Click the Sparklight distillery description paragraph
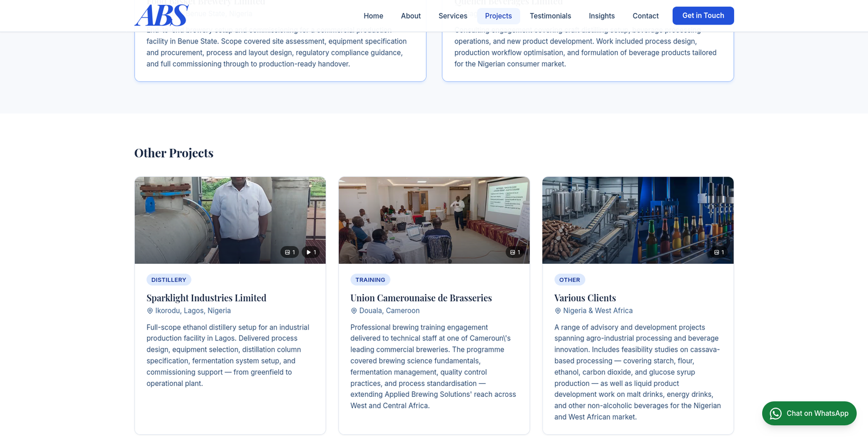The height and width of the screenshot is (437, 868). click(229, 355)
